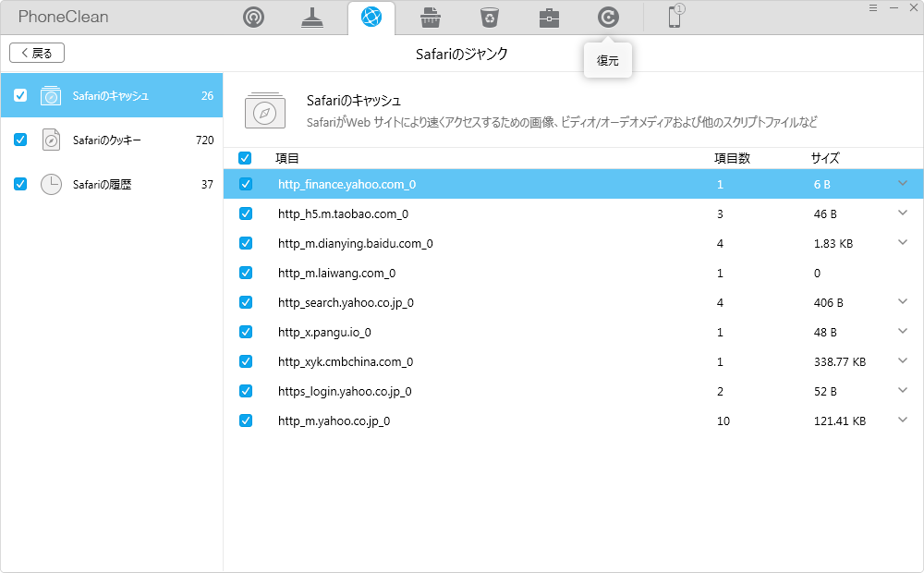This screenshot has height=573, width=924.
Task: Uncheck http_xyk.cmbchina.com_0 checkbox
Action: (246, 361)
